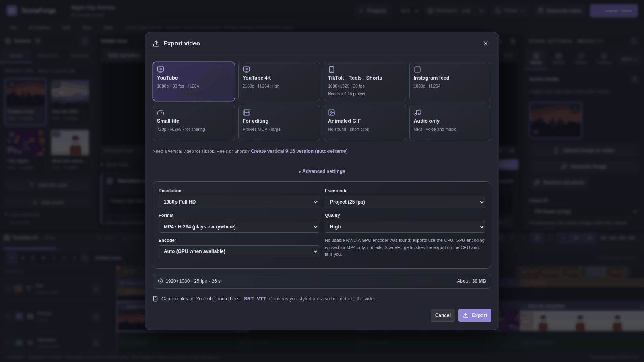
Task: Collapse the Advanced settings section
Action: coord(322,171)
